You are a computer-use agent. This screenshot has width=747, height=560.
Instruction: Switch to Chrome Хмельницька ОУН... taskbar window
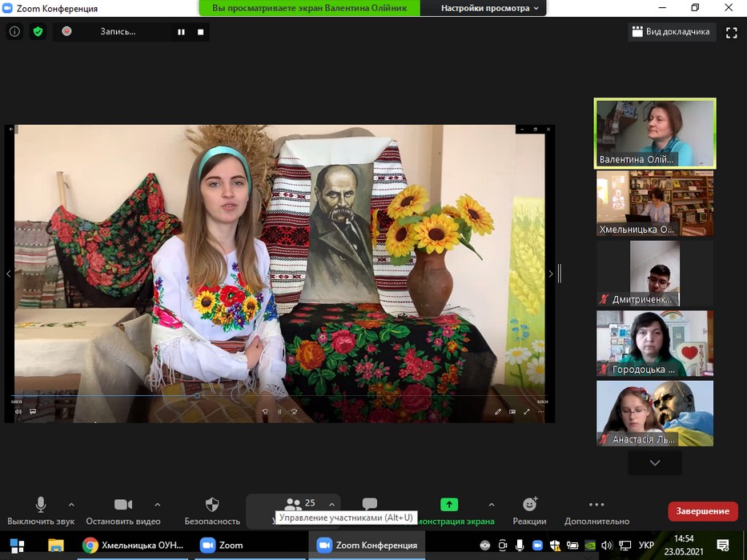pyautogui.click(x=134, y=546)
